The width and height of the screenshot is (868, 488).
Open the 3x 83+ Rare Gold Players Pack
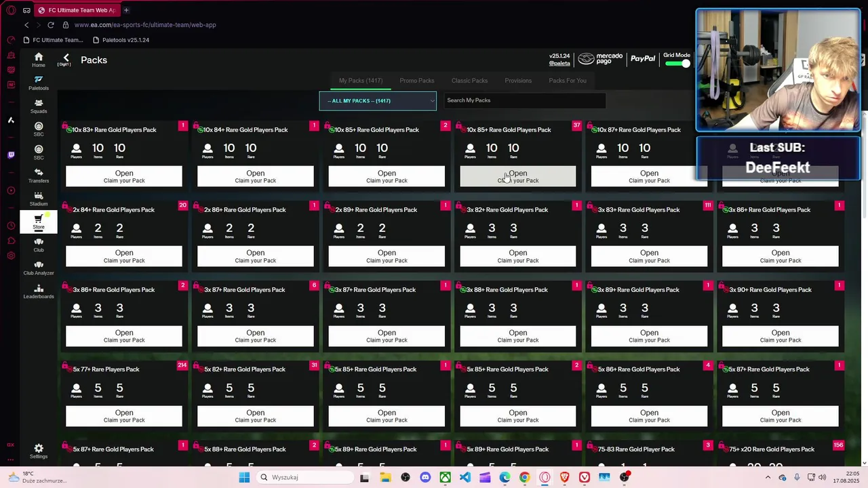[649, 256]
